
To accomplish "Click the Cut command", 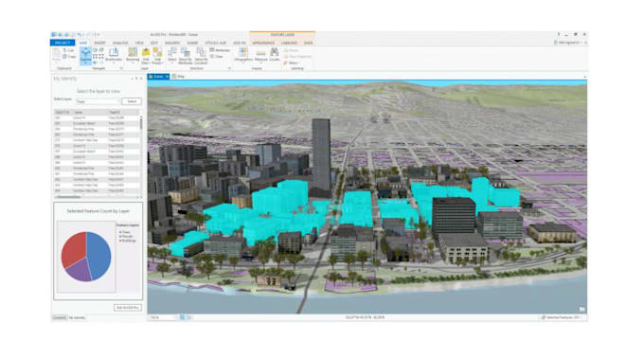I will coord(68,50).
